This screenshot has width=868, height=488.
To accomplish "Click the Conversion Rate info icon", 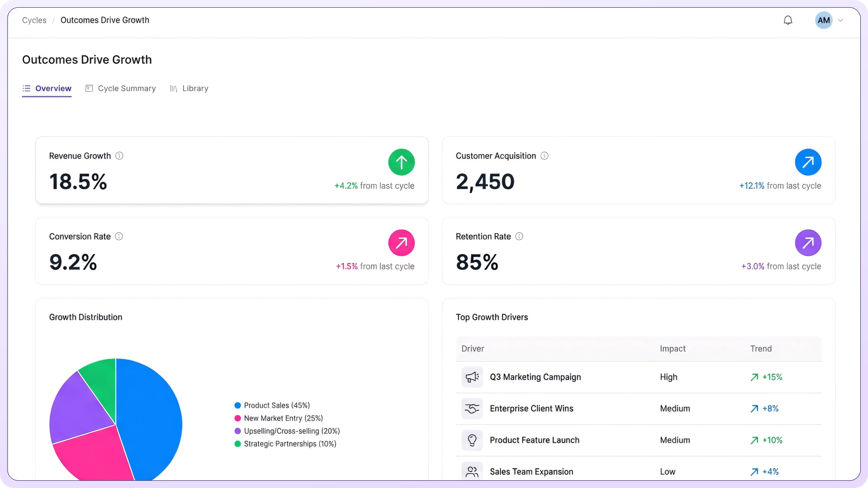I will 119,236.
